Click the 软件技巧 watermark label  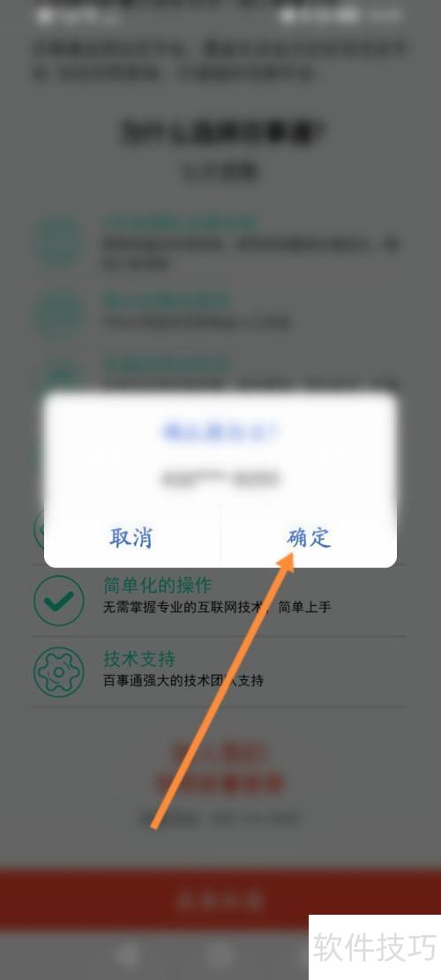click(x=375, y=947)
